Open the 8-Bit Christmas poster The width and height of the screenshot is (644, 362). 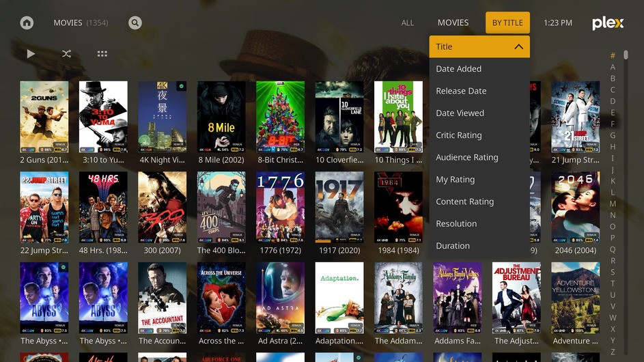(281, 117)
